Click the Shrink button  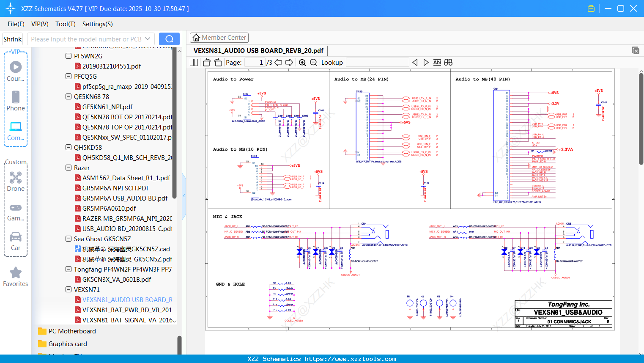tap(12, 39)
